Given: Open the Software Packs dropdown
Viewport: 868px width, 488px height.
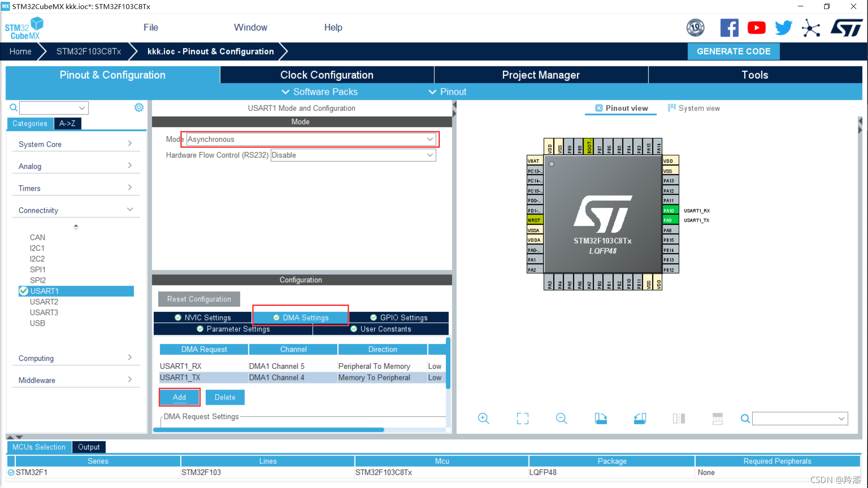Looking at the screenshot, I should [x=320, y=92].
